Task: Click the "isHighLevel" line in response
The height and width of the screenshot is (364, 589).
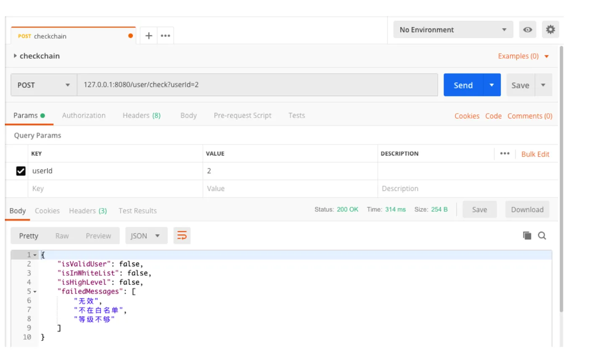Action: 100,282
